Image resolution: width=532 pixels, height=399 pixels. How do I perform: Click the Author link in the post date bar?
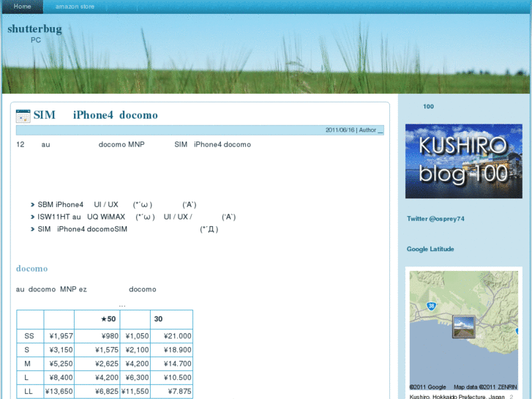click(x=370, y=130)
